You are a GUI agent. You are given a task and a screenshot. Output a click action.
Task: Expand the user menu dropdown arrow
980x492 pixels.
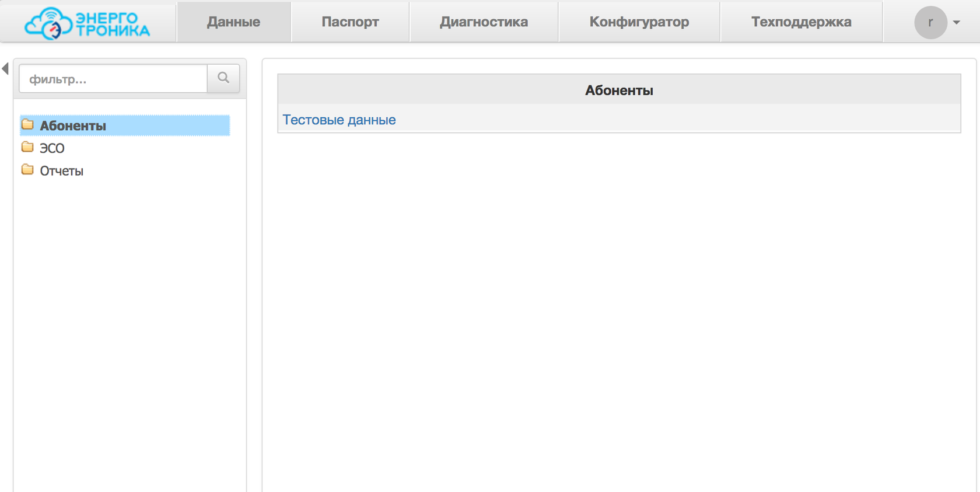957,22
